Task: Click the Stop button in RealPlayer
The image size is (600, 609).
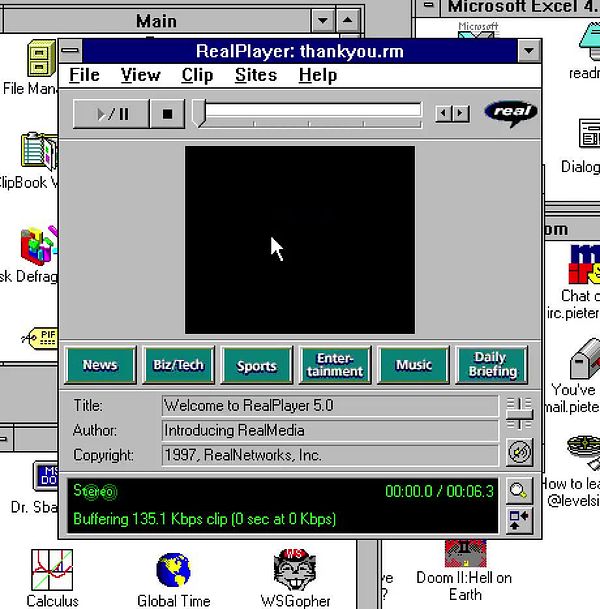Action: coord(167,114)
